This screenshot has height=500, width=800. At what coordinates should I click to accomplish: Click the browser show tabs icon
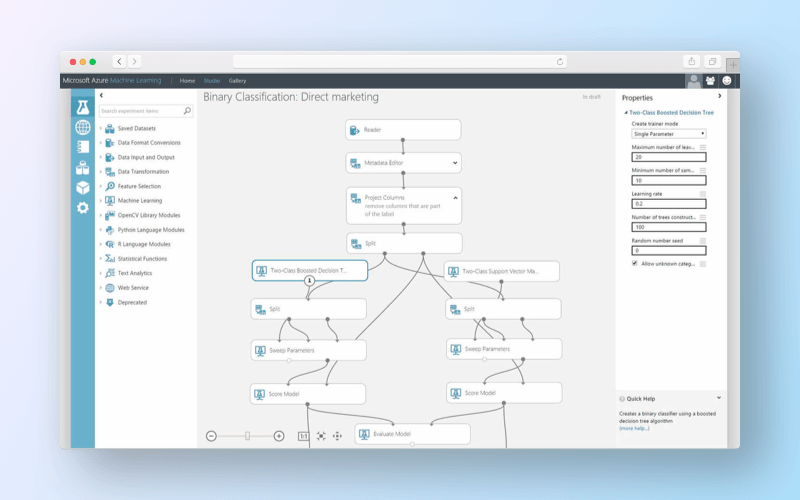coord(712,62)
